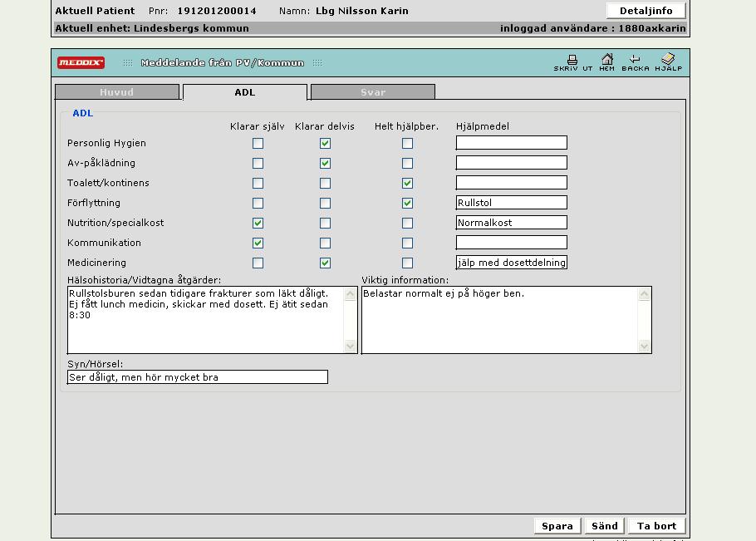
Task: Check Klarar själv for Medicinering
Action: (x=258, y=263)
